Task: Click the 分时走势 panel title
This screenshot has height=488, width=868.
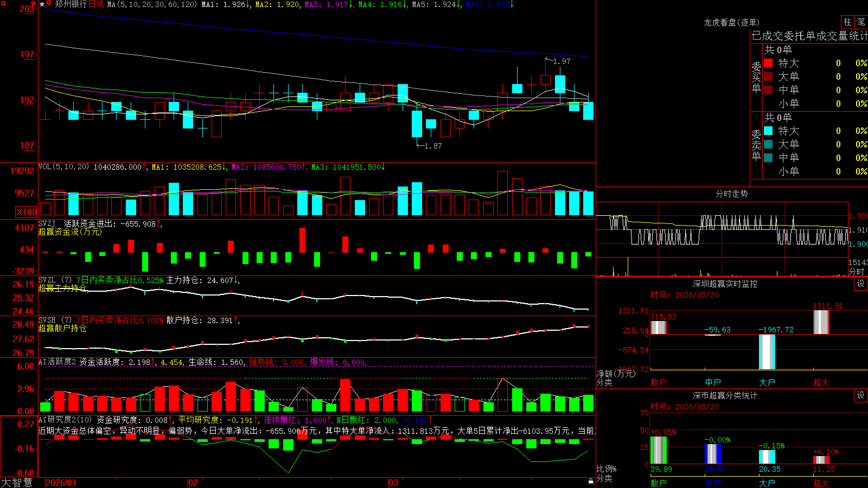Action: [731, 194]
